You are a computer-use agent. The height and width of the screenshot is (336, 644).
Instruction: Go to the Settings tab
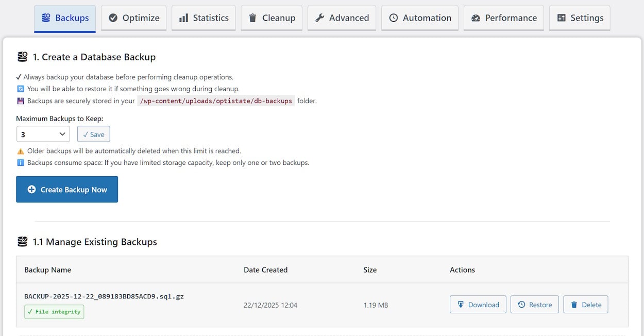click(x=580, y=18)
